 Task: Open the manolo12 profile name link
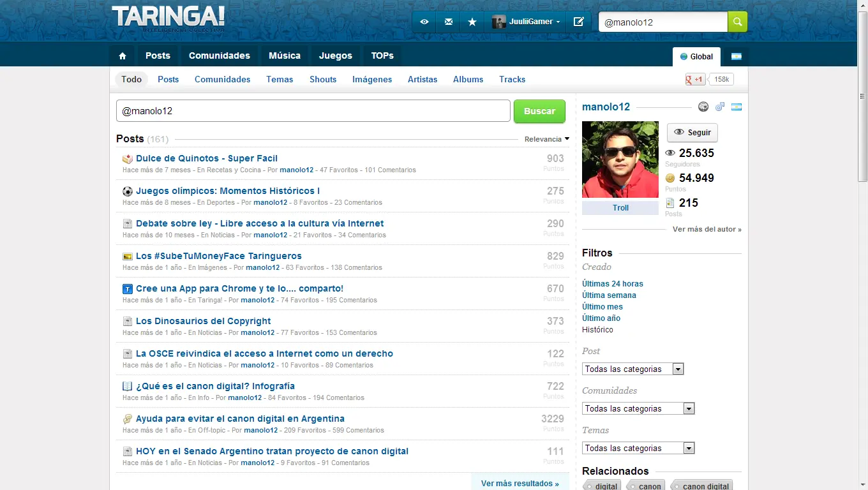coord(606,107)
